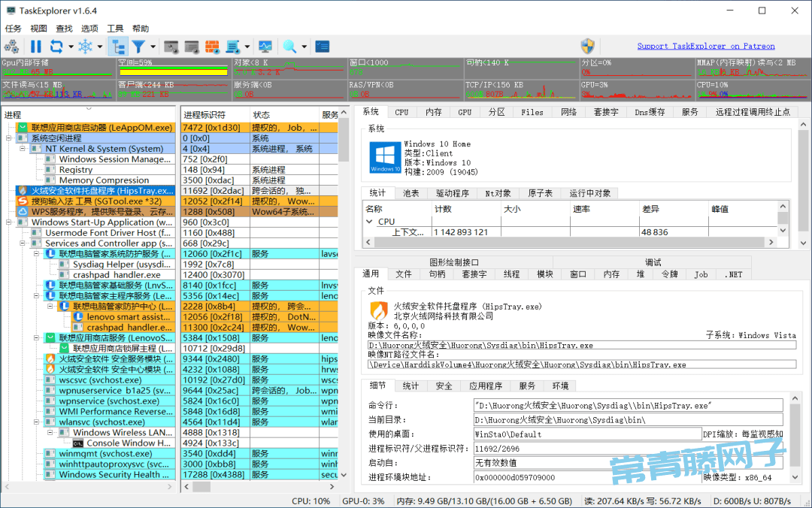Viewport: 812px width, 508px height.
Task: Click the Windows 10 logo in 系统 panel
Action: coord(385,157)
